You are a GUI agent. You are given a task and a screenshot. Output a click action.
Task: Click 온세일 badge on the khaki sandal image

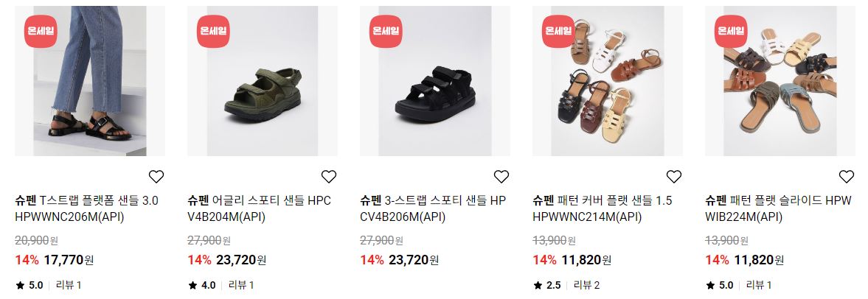pos(213,31)
